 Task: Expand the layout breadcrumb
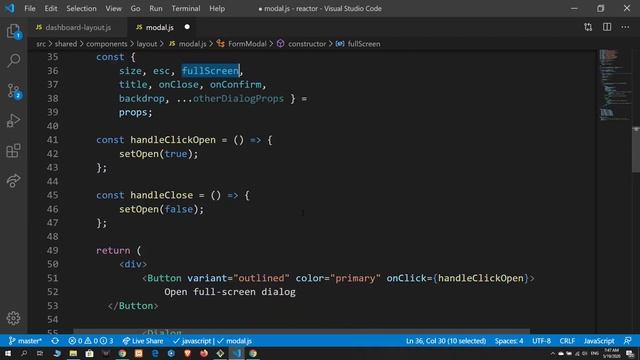[x=147, y=44]
